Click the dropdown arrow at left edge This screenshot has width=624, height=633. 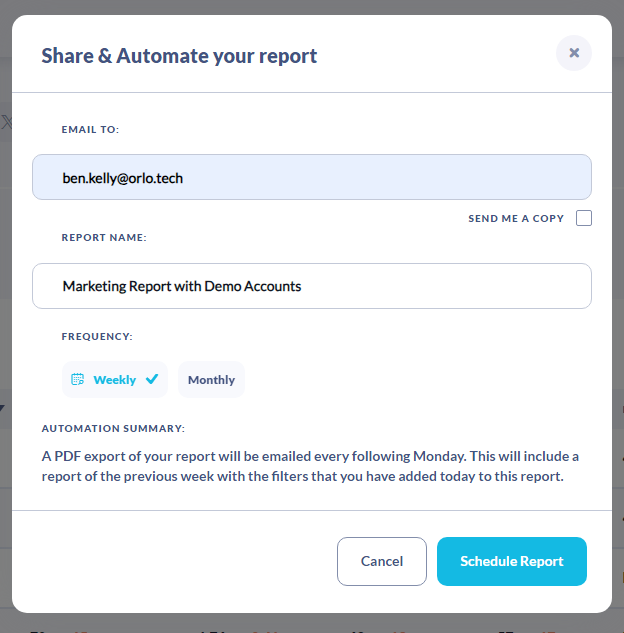click(2, 408)
